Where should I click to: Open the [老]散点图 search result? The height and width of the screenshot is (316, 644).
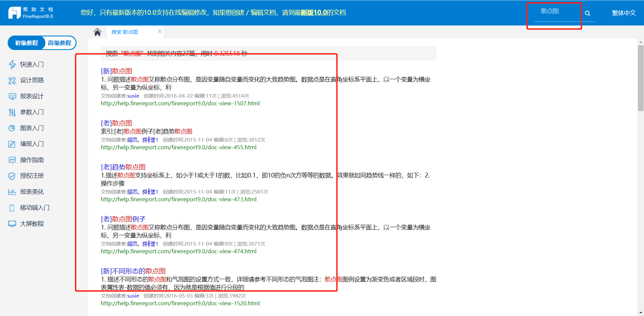pyautogui.click(x=116, y=123)
